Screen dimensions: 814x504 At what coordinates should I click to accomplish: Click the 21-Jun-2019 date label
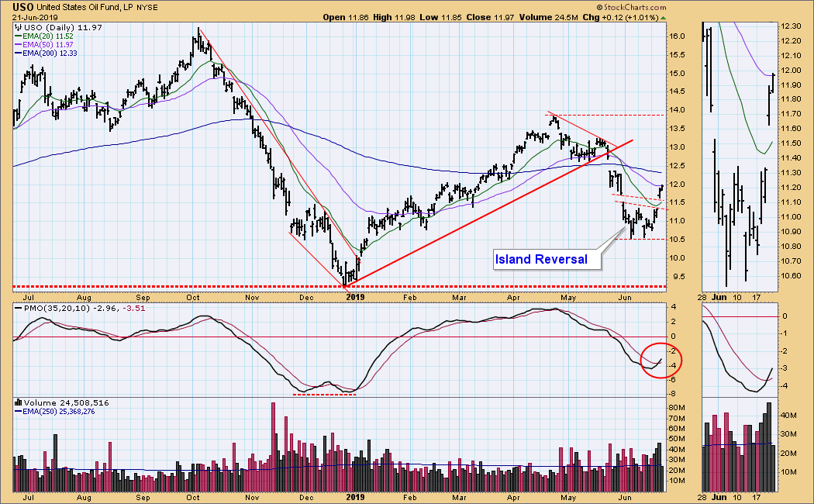click(36, 17)
